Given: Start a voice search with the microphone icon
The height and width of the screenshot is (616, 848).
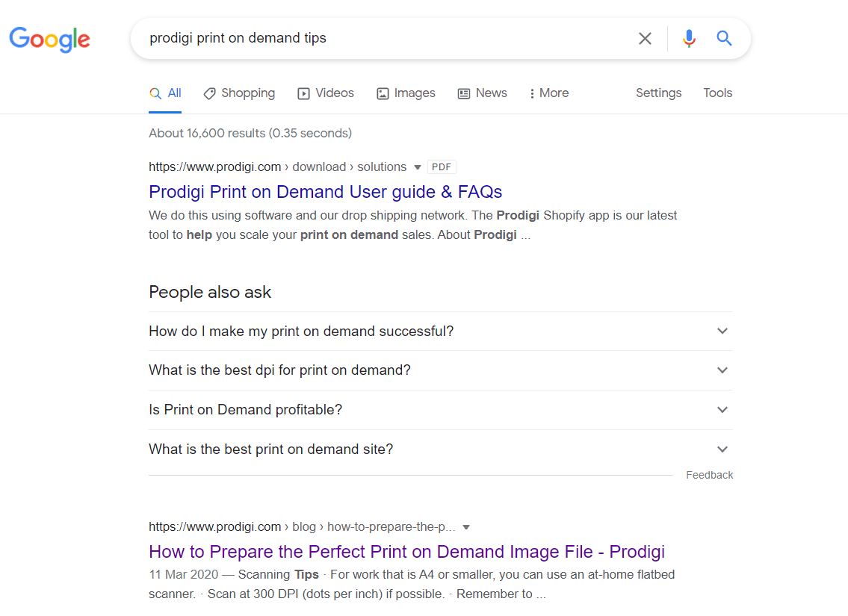Looking at the screenshot, I should click(688, 38).
